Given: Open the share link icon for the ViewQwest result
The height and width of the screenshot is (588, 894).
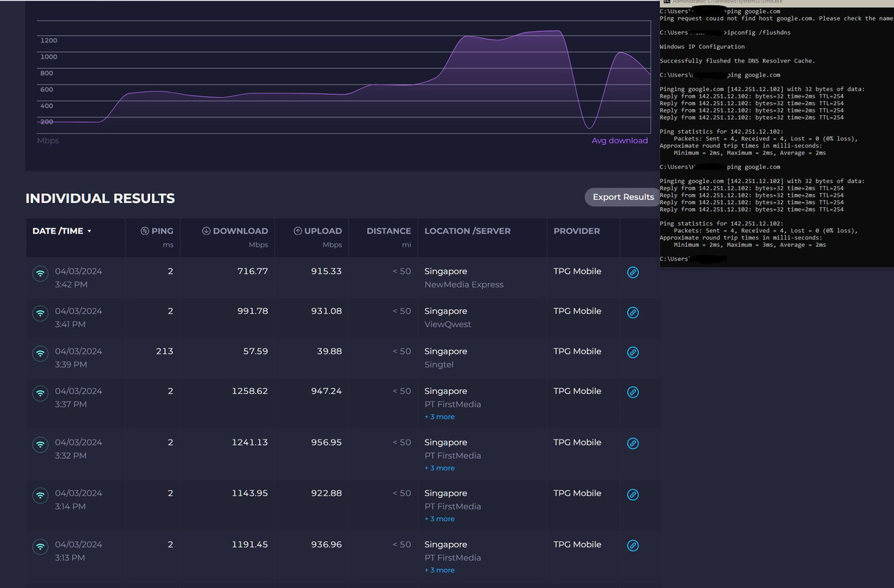Looking at the screenshot, I should pos(632,312).
